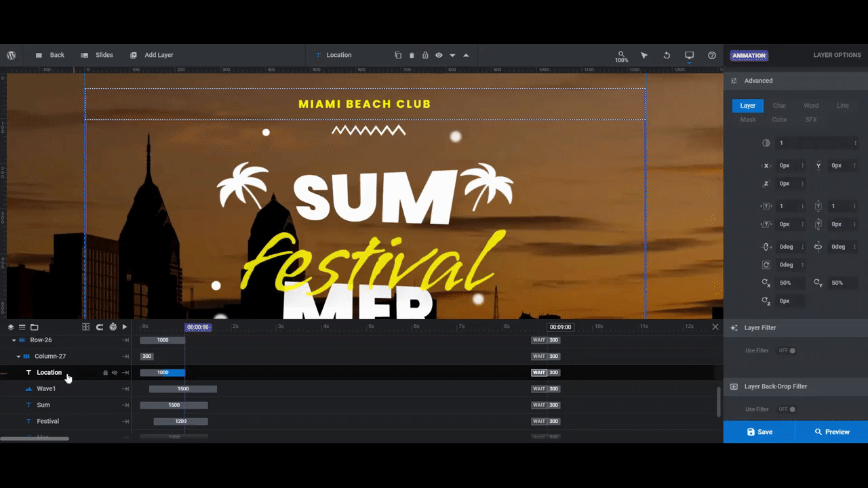Viewport: 868px width, 488px height.
Task: Select the Color animation sub-tab
Action: pyautogui.click(x=780, y=120)
